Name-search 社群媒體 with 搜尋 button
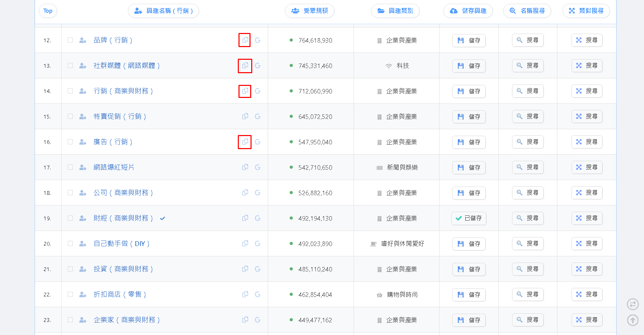This screenshot has width=644, height=335. [x=528, y=65]
